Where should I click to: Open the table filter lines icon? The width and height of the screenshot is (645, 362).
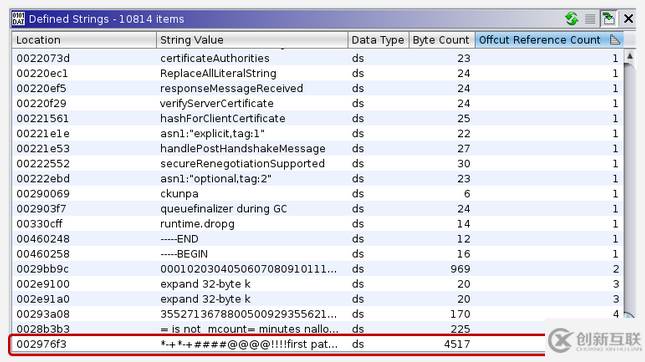590,19
